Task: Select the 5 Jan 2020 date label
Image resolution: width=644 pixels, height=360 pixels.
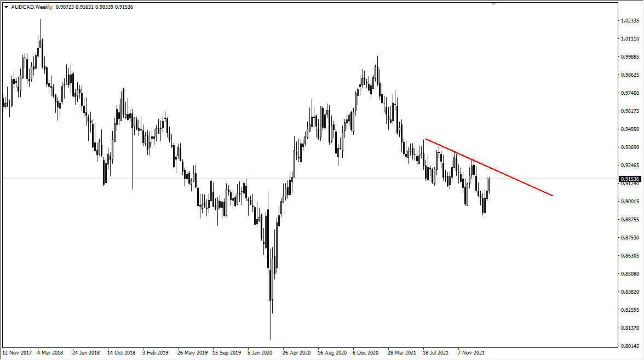Action: pyautogui.click(x=260, y=353)
